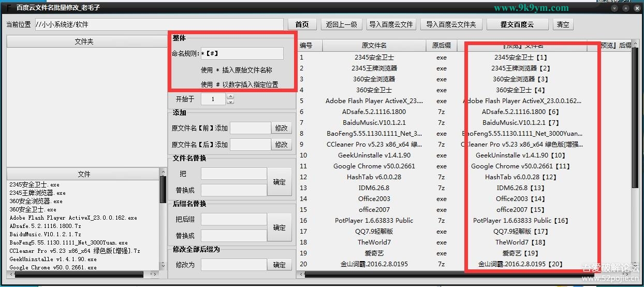
Task: Select ADsafe.5.2.1116.1800.7z in 文件 list
Action: 45,226
